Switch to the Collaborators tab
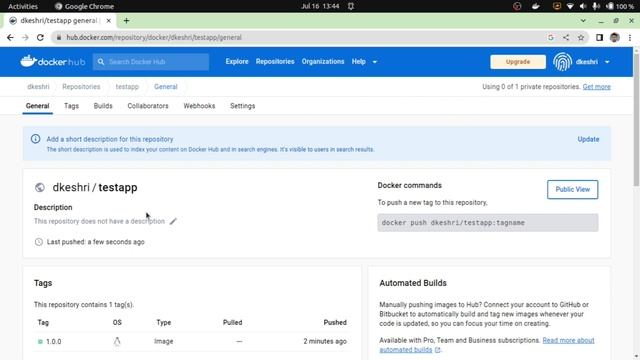 click(148, 106)
